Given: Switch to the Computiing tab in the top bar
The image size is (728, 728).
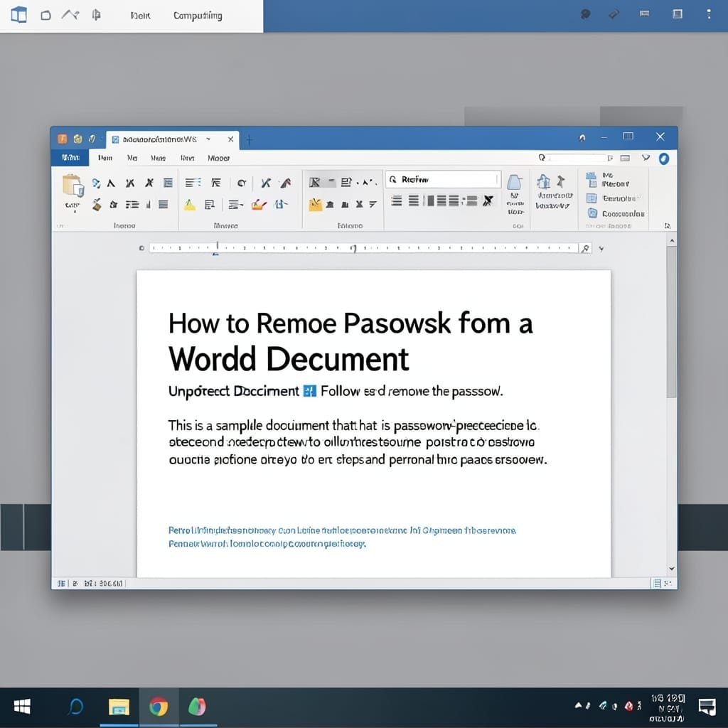Looking at the screenshot, I should click(x=198, y=16).
